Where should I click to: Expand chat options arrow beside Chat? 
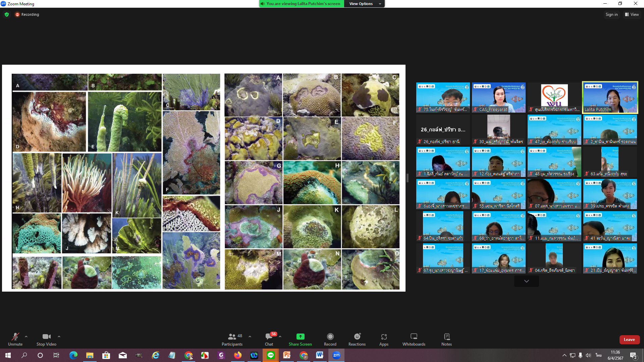tap(280, 336)
